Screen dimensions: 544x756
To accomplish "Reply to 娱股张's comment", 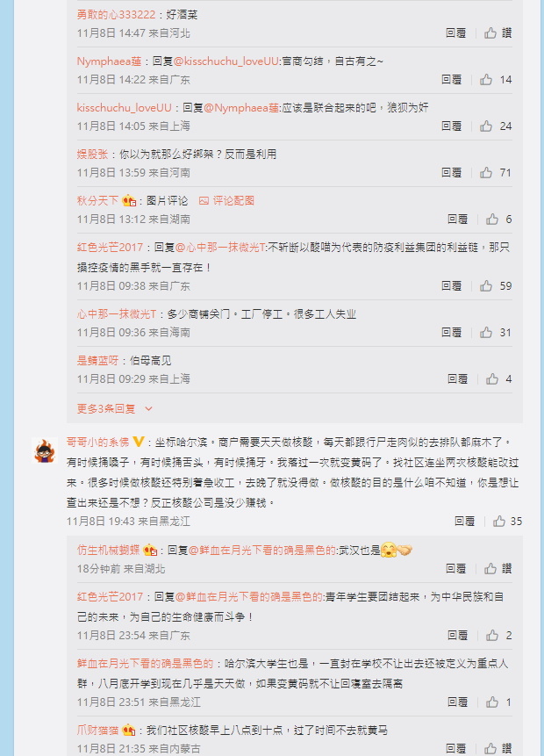I will [x=452, y=173].
